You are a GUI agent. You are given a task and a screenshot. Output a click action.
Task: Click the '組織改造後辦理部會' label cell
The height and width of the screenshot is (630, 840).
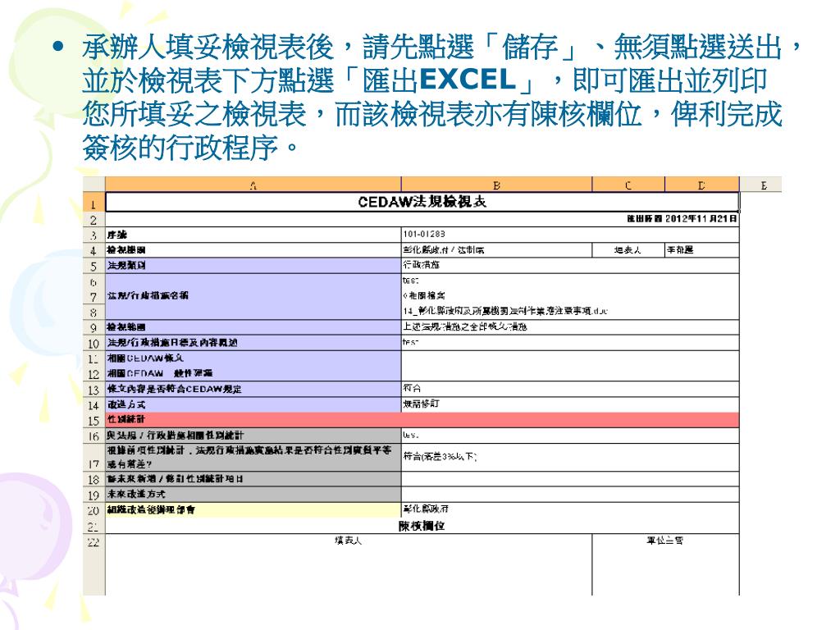[253, 510]
